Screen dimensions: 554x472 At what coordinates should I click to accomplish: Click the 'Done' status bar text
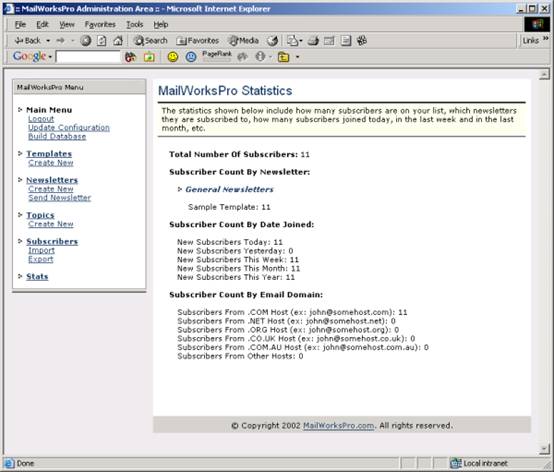coord(25,463)
